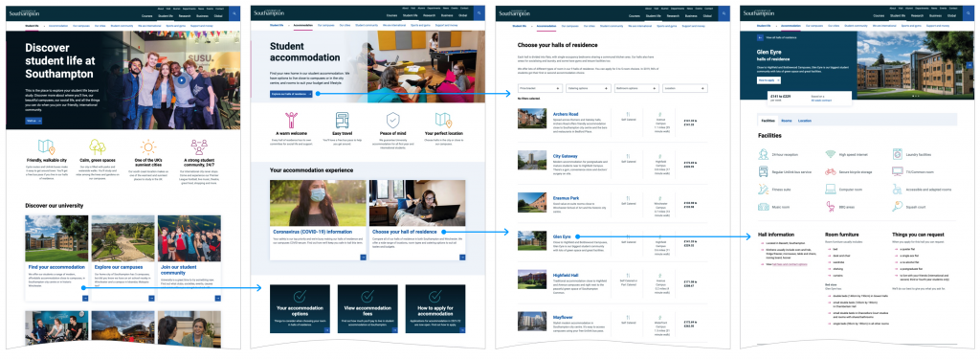Expand the Catering options filter dropdown

coord(589,89)
